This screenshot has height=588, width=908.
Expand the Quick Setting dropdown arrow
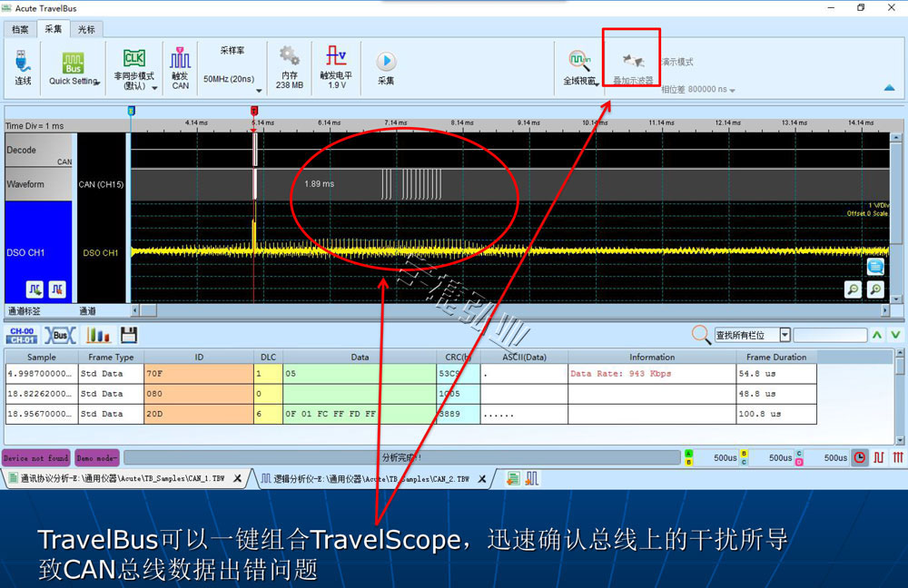click(98, 83)
